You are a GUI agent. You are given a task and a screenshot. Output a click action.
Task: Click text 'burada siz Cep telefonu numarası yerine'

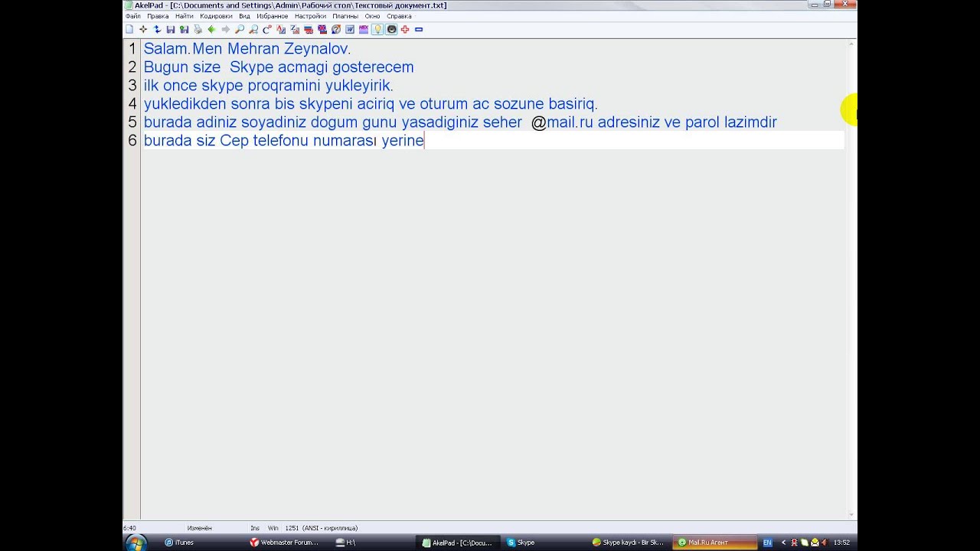(284, 141)
